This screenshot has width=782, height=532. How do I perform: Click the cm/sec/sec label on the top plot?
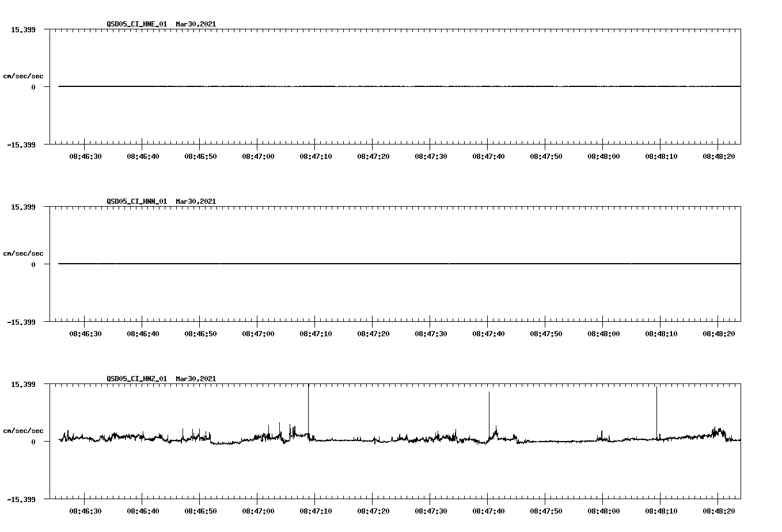[x=24, y=75]
